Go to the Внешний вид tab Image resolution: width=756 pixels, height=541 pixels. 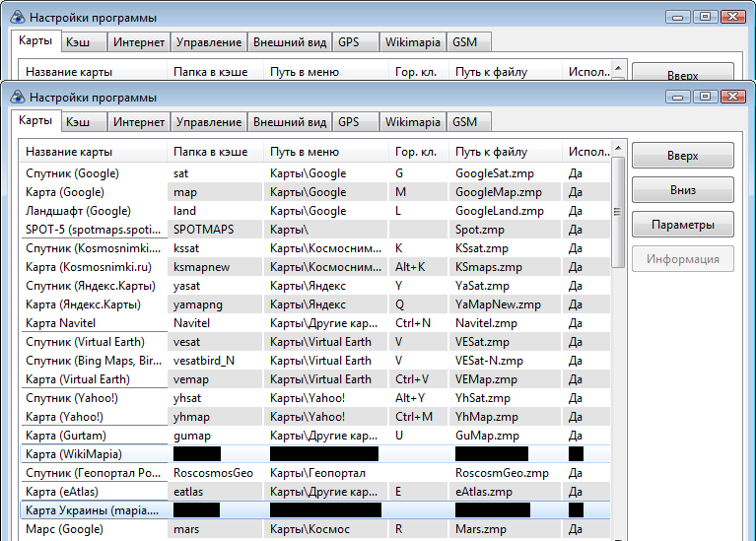point(289,122)
